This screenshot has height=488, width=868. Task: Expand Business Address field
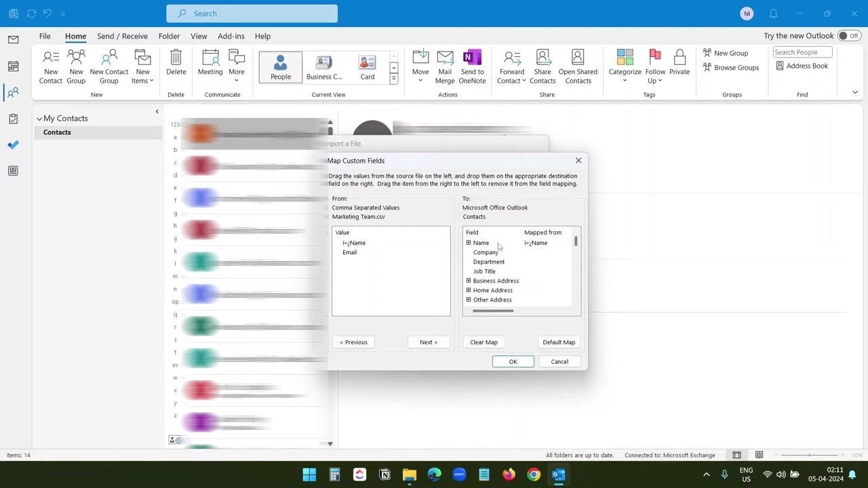click(469, 281)
